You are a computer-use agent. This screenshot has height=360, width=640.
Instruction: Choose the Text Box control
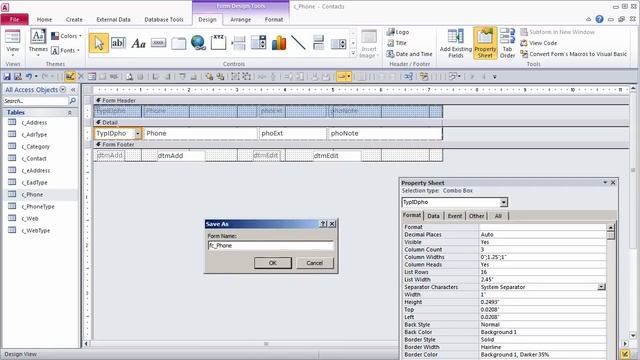(x=118, y=43)
